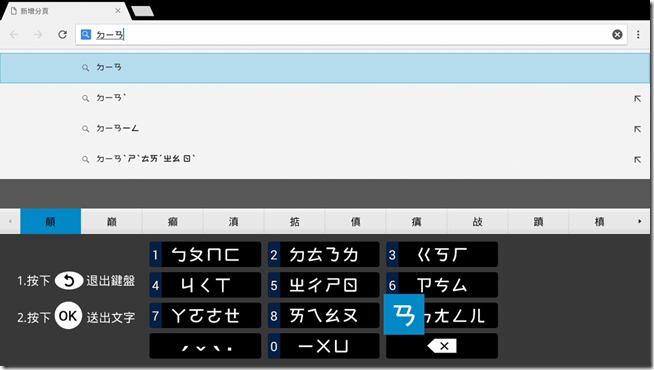Tap the tone marks key

[205, 346]
